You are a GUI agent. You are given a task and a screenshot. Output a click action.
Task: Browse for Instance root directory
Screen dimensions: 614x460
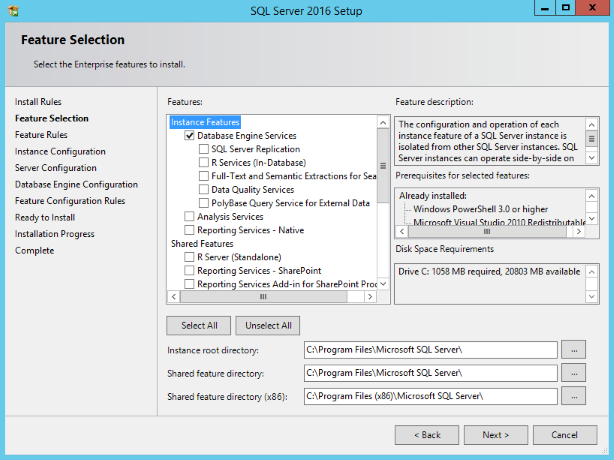[x=574, y=350]
